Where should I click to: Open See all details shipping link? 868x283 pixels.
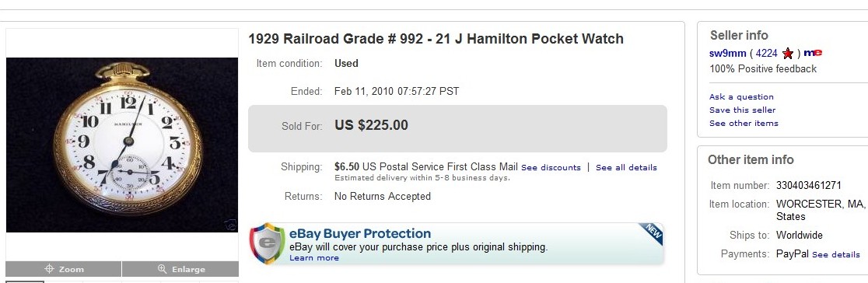pos(626,168)
